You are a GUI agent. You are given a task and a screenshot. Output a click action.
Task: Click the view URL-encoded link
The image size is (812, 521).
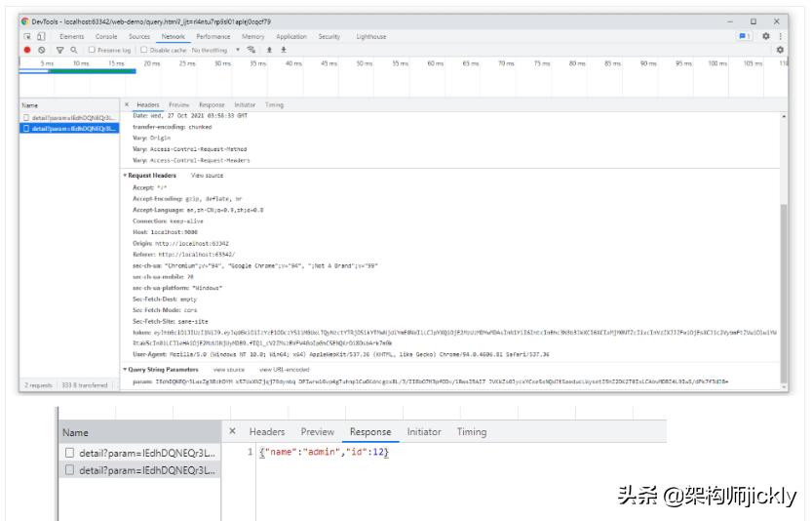[x=285, y=370]
